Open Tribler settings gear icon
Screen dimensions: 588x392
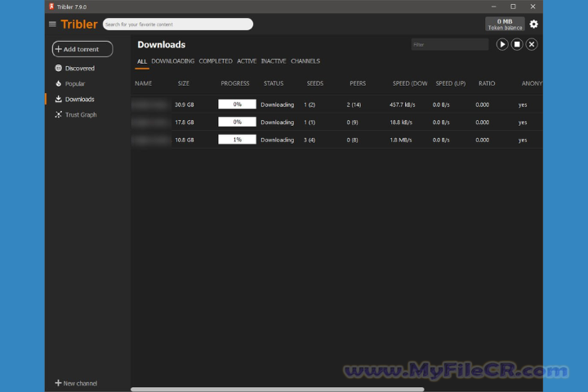pos(533,24)
